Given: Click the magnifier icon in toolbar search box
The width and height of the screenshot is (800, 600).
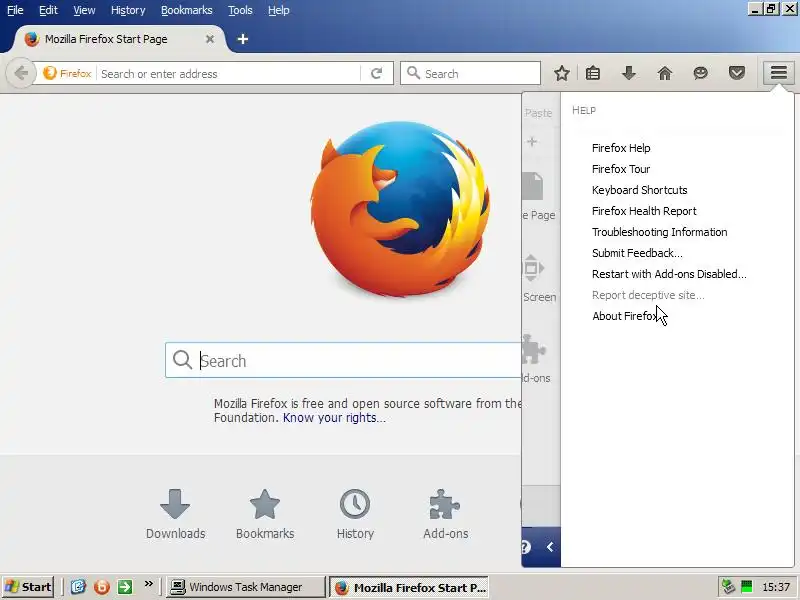Looking at the screenshot, I should [413, 73].
